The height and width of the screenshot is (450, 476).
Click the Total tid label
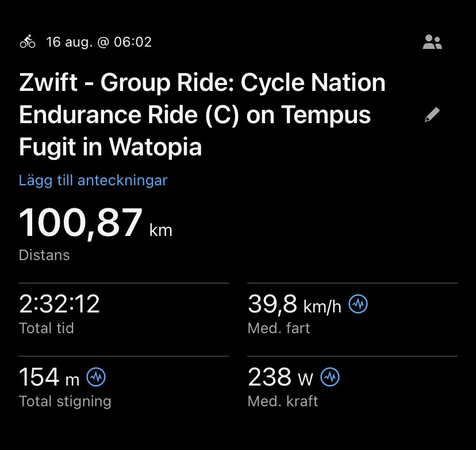tap(46, 329)
